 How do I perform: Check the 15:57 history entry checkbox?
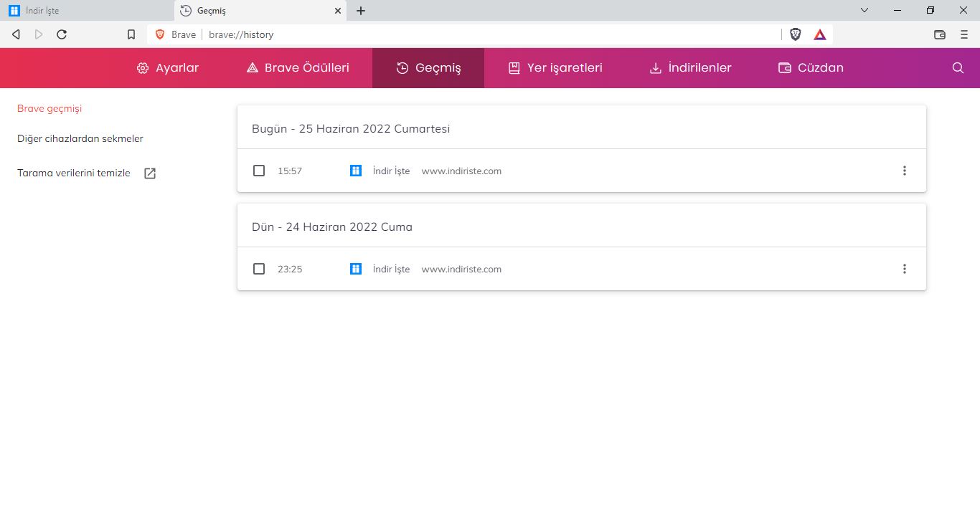(x=259, y=171)
